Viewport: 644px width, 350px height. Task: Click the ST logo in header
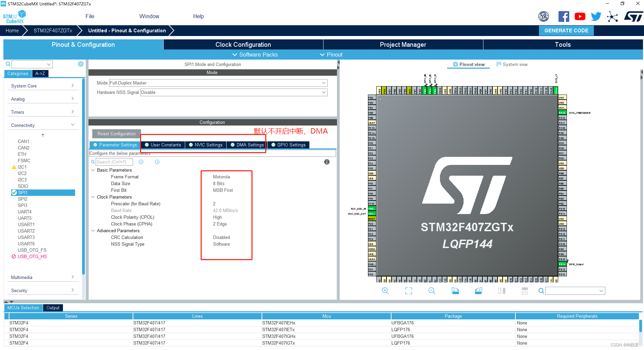(x=633, y=16)
